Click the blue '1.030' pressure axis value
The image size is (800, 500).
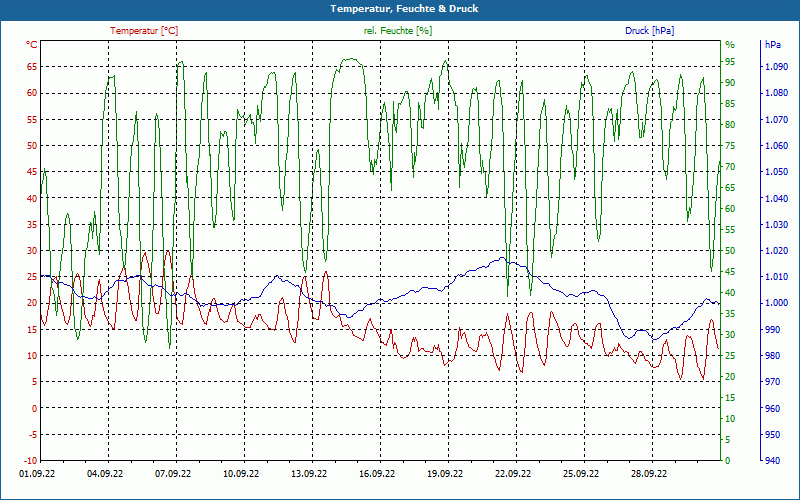pyautogui.click(x=777, y=224)
